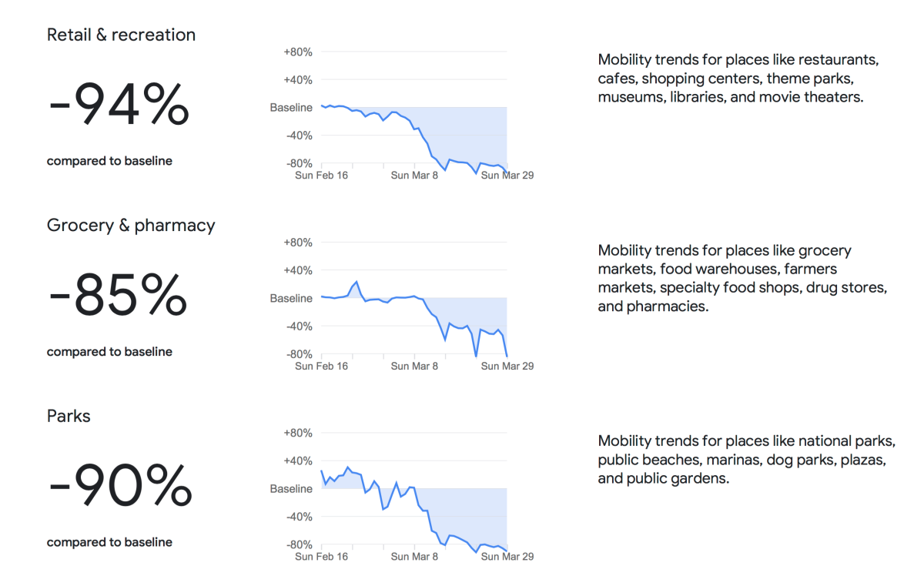Viewport: 924px width, 576px height.
Task: Select the -90% parks figure
Action: (x=119, y=487)
